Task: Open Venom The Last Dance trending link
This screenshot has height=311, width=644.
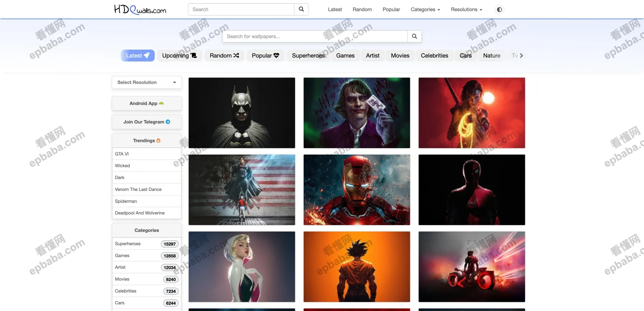Action: pos(138,189)
